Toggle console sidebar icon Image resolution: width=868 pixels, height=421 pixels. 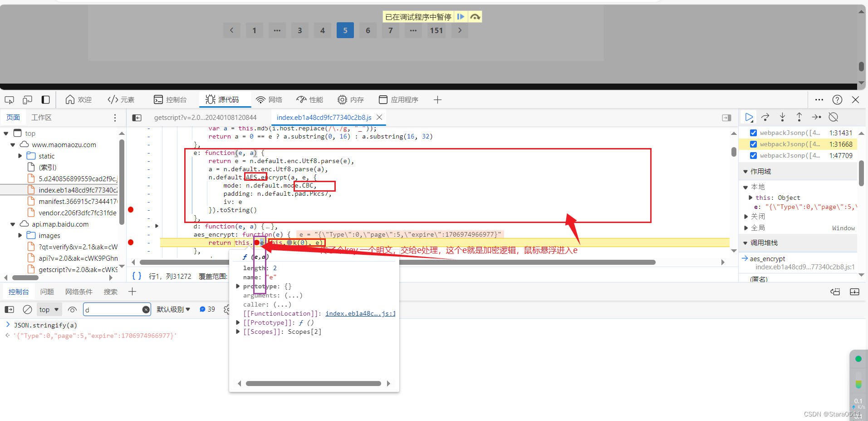tap(10, 309)
